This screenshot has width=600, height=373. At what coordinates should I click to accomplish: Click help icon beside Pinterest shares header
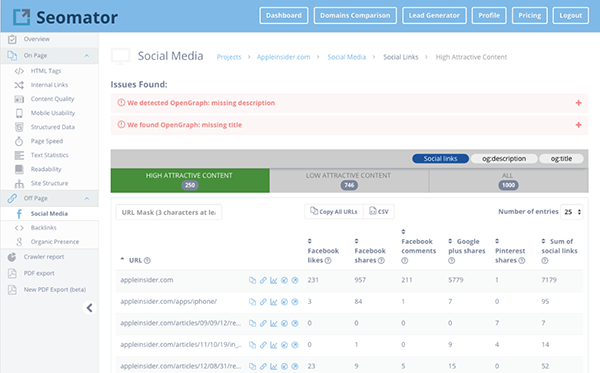522,261
